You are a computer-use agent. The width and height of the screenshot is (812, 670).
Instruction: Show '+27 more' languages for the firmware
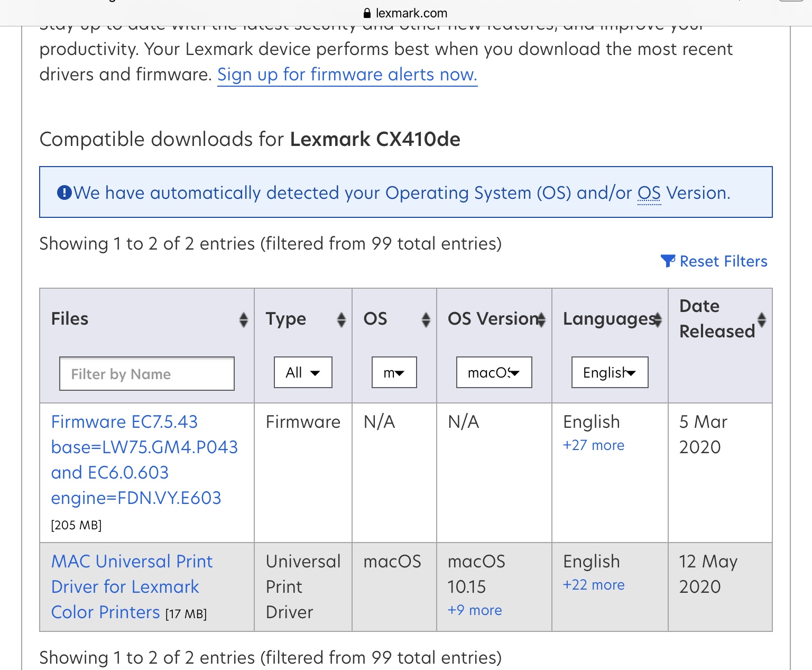pyautogui.click(x=593, y=445)
